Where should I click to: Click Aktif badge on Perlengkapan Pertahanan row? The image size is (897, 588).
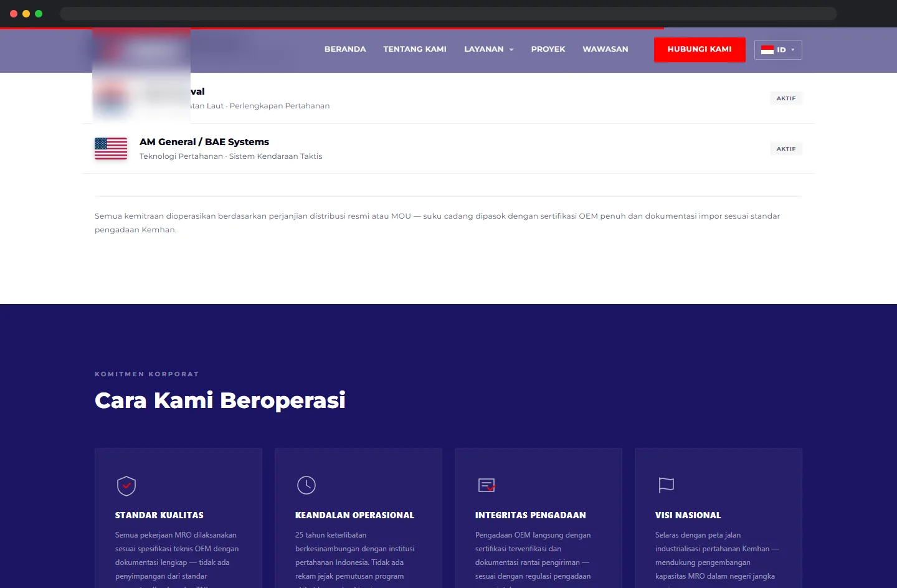pyautogui.click(x=786, y=98)
